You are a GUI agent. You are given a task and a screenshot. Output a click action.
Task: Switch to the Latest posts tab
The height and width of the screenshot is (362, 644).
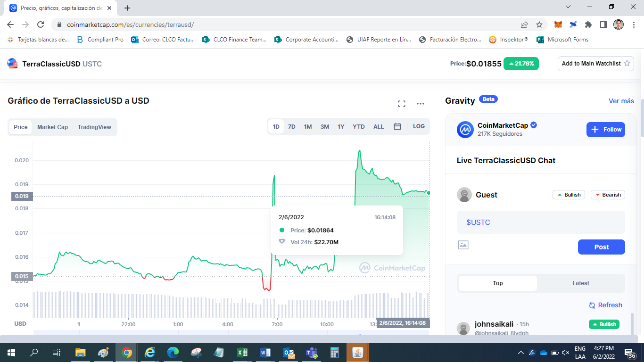[x=580, y=283]
